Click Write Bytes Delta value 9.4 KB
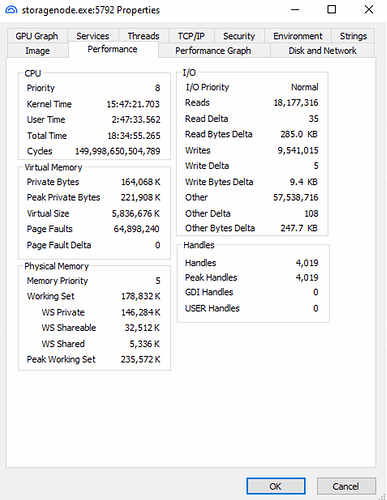The width and height of the screenshot is (387, 500). click(x=304, y=182)
